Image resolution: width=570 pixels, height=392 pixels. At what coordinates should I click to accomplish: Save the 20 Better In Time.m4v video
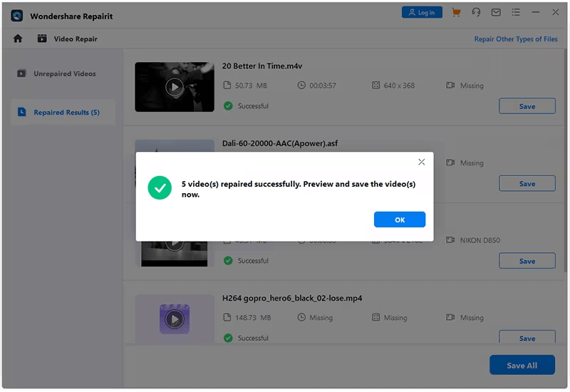(x=527, y=106)
